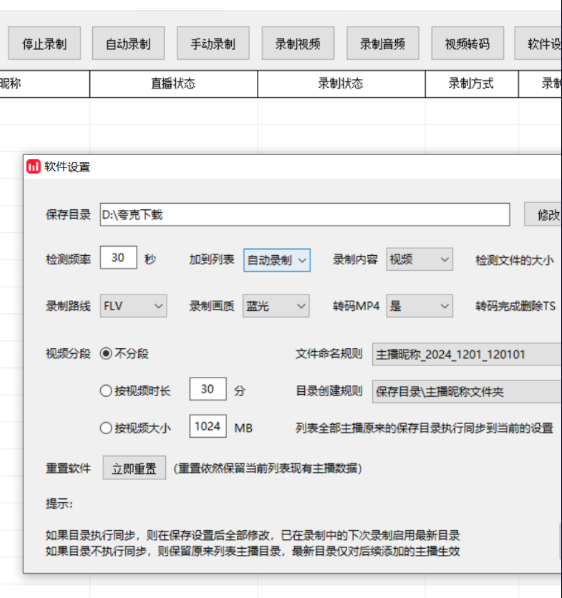Click the 直播状态 column header
Viewport: 562px width, 598px height.
(173, 84)
